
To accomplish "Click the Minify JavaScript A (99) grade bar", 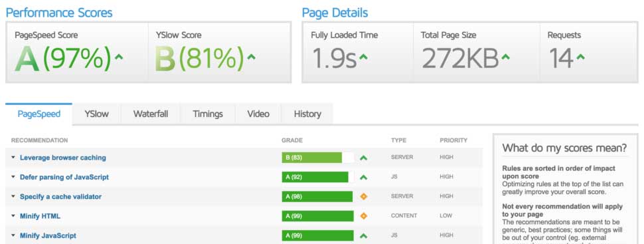I will click(x=317, y=236).
